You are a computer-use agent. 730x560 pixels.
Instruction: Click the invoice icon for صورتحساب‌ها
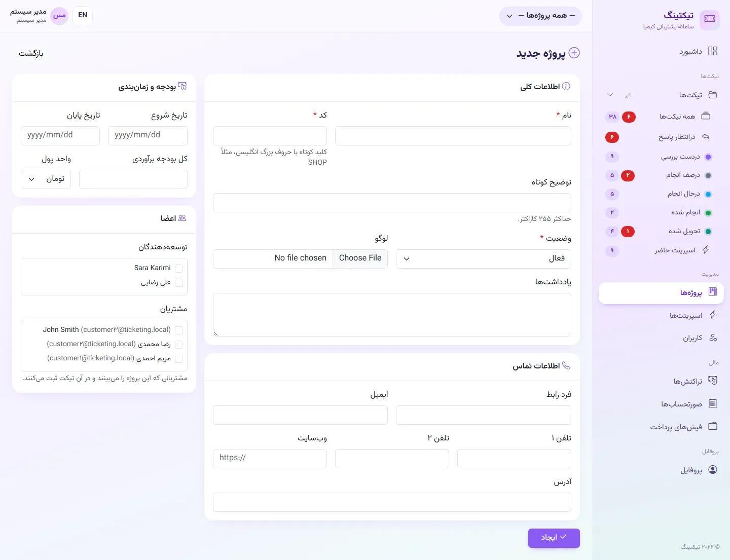click(713, 403)
